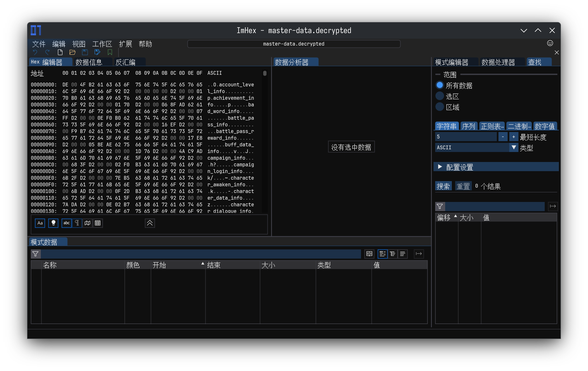
Task: Select the flat list view icon in 模式数据
Action: (x=402, y=254)
